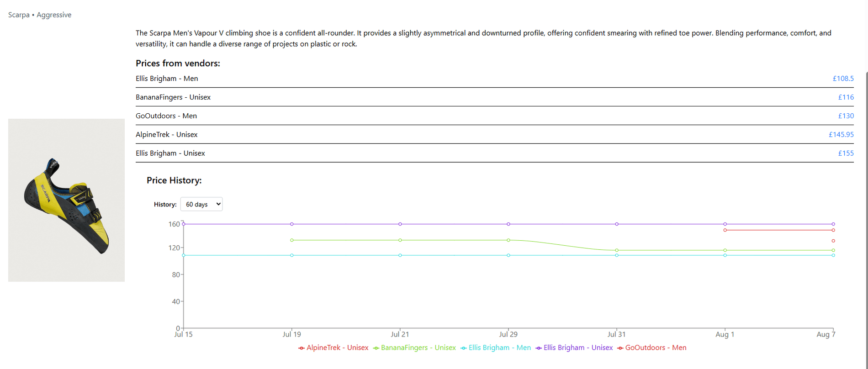The width and height of the screenshot is (868, 369).
Task: Toggle Ellis Brigham - Men legend entry
Action: (495, 348)
